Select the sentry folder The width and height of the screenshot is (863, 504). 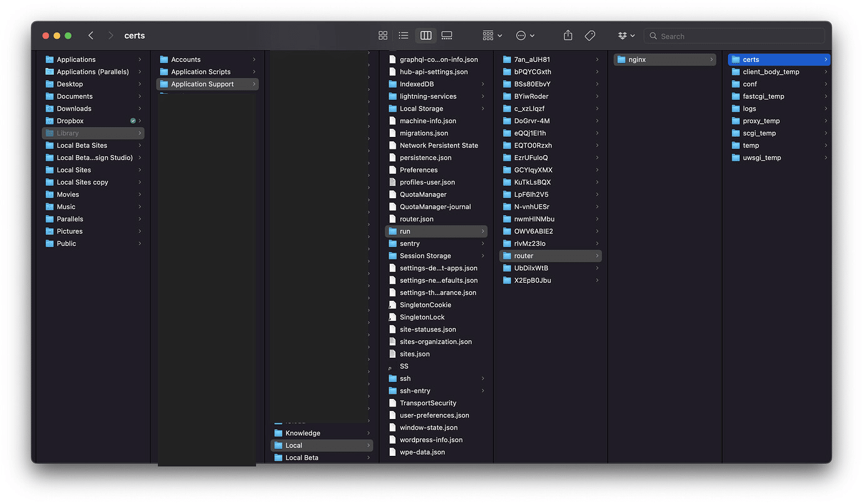pos(436,243)
